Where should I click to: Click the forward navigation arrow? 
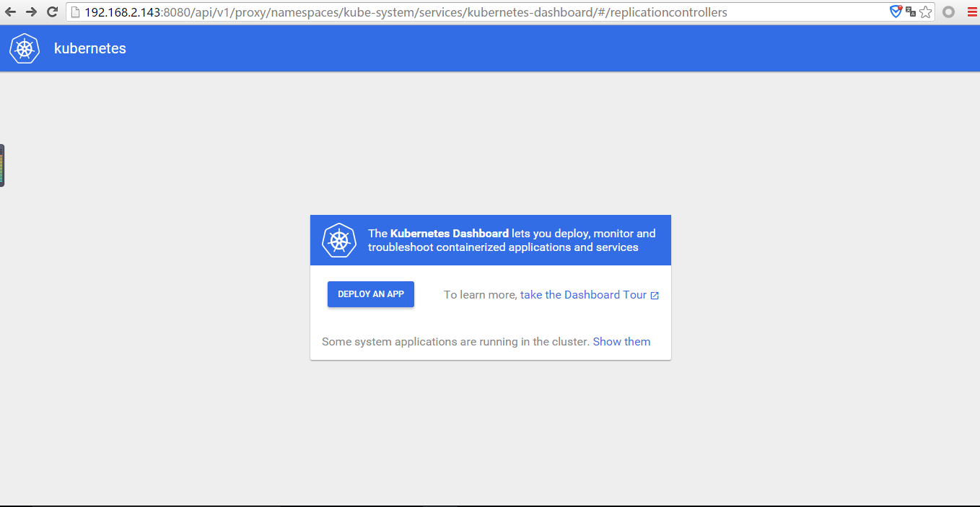pos(30,12)
